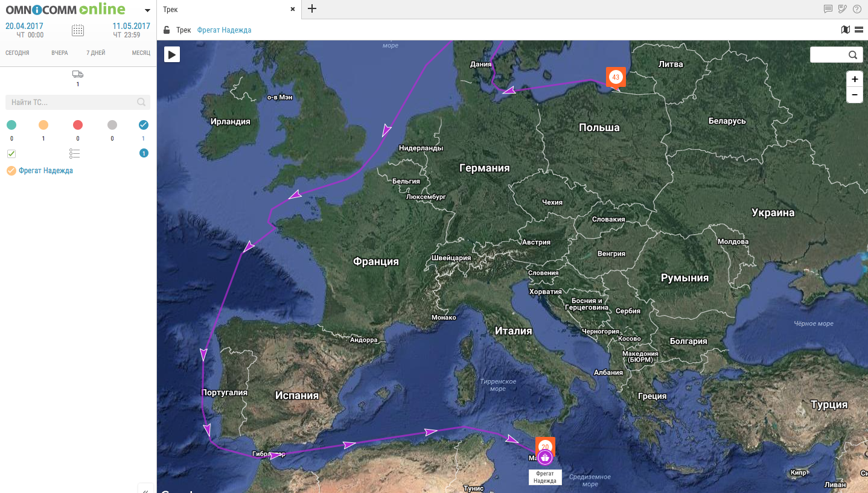This screenshot has height=493, width=868.
Task: Zoom in on the map
Action: coord(854,80)
